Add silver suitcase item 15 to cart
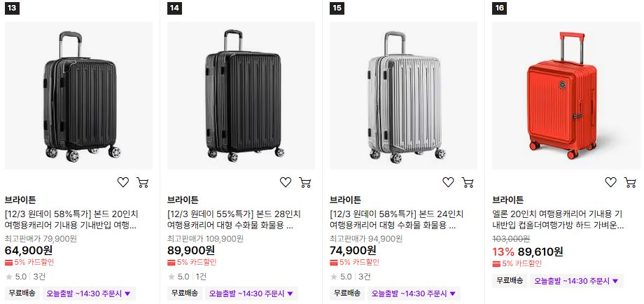Screen dimensions: 644x304 coord(468,182)
